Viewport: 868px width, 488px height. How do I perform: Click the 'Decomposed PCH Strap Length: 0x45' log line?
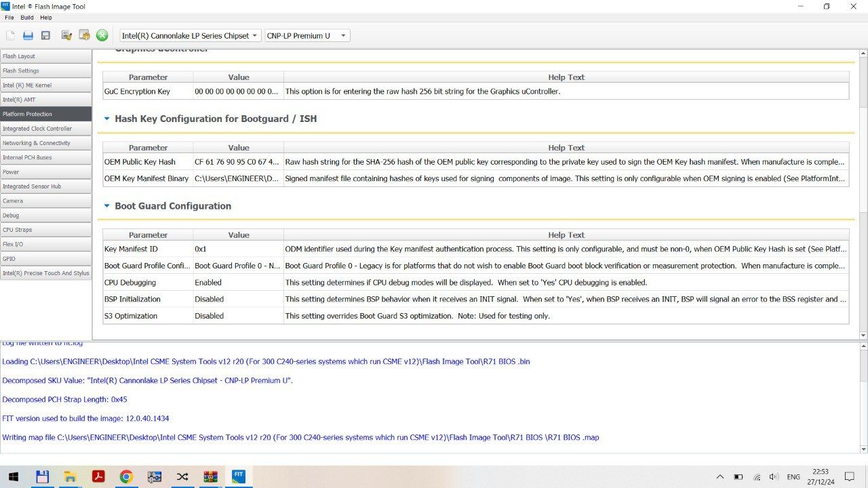(x=64, y=400)
